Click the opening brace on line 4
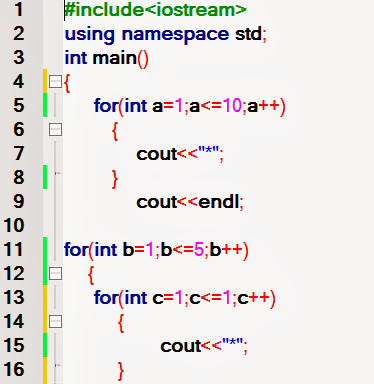This screenshot has width=374, height=384. tap(67, 83)
